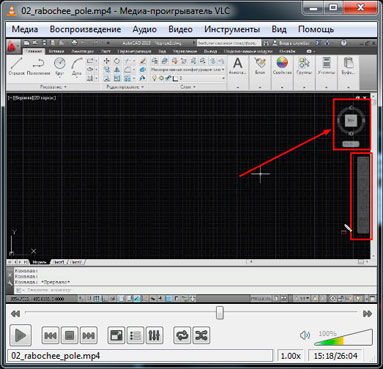Toggle elapsed time display 15:18/26:04

336,356
